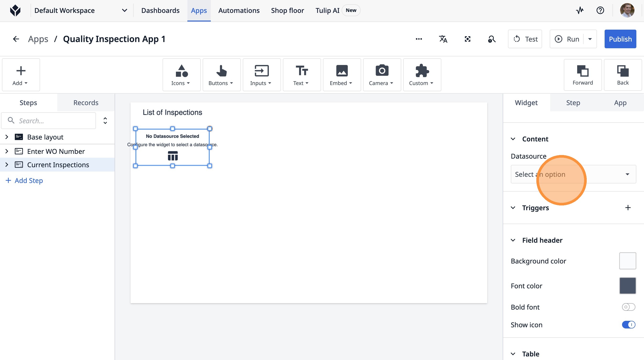Enable the Bold font toggle

click(628, 307)
